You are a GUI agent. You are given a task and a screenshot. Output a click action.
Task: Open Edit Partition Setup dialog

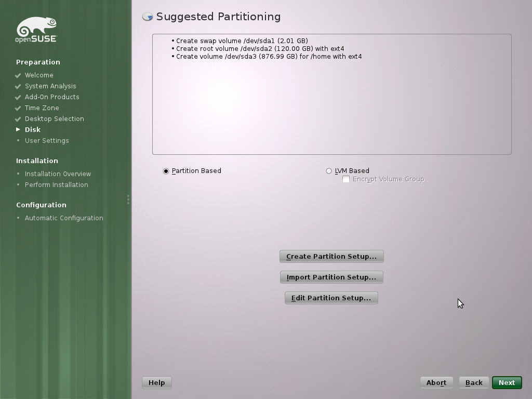pos(331,298)
